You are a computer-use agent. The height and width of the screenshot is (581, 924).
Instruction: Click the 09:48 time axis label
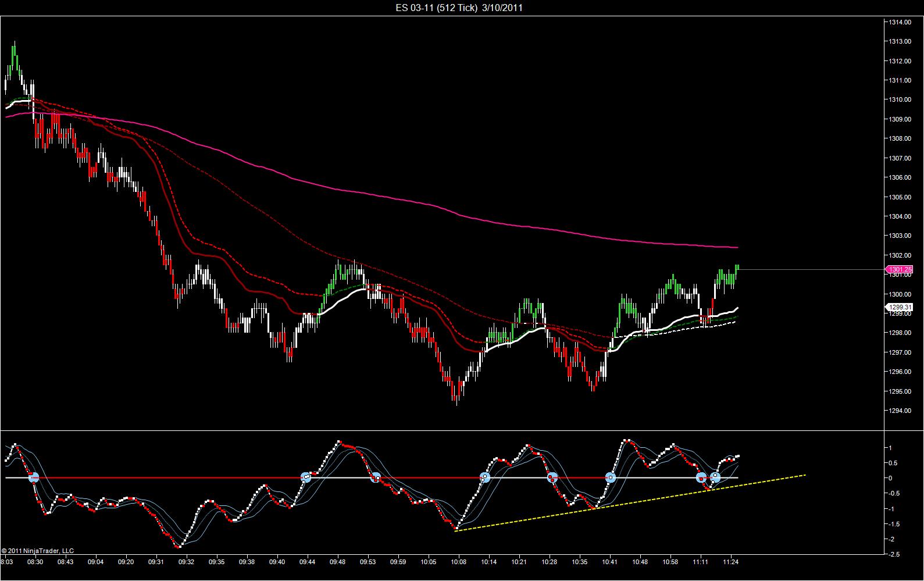pos(337,562)
